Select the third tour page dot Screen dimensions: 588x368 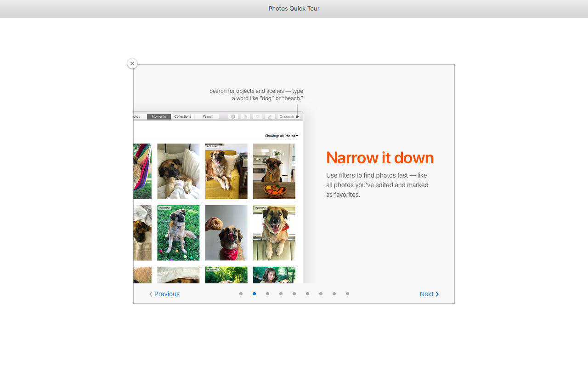[x=267, y=294]
